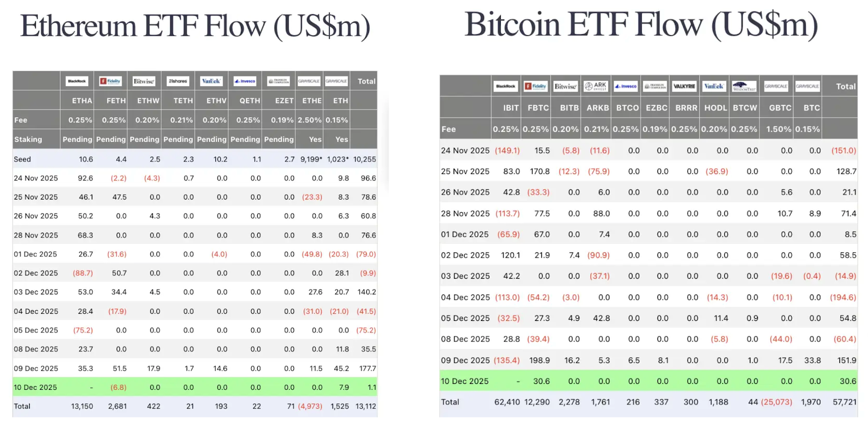Click the BlackRock logo above IBIT
Image resolution: width=868 pixels, height=424 pixels.
506,86
